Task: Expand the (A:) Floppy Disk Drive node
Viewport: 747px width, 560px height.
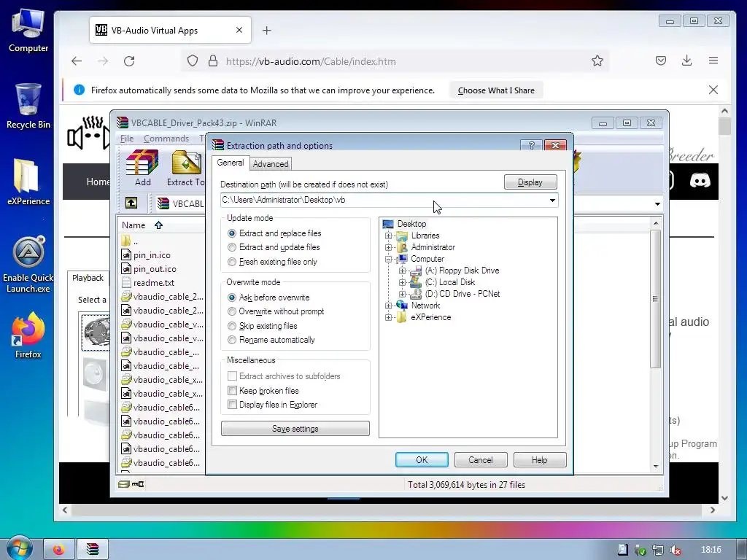Action: click(402, 271)
